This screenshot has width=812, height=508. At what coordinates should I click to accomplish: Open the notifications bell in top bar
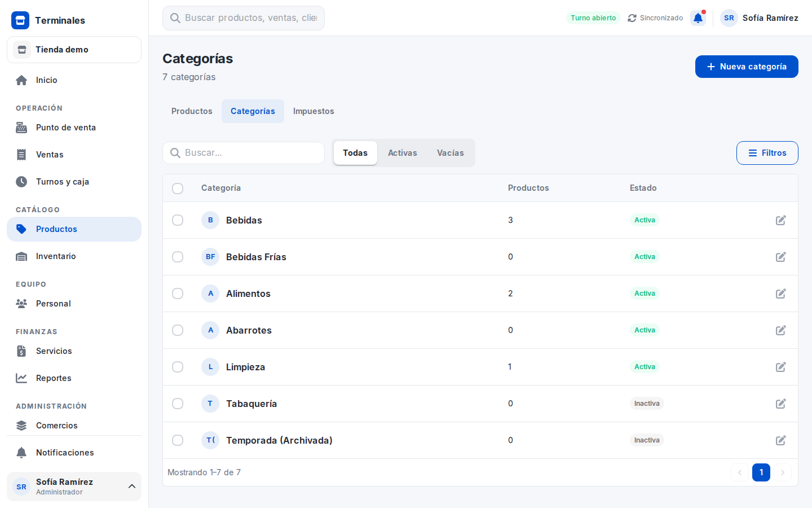click(698, 18)
